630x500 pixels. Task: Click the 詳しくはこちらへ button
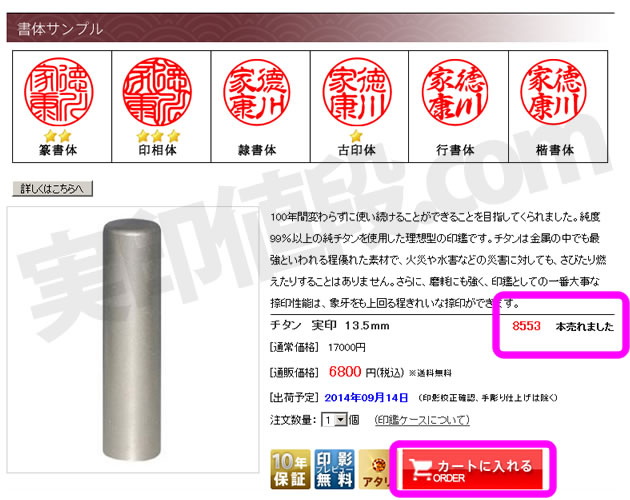coord(53,189)
